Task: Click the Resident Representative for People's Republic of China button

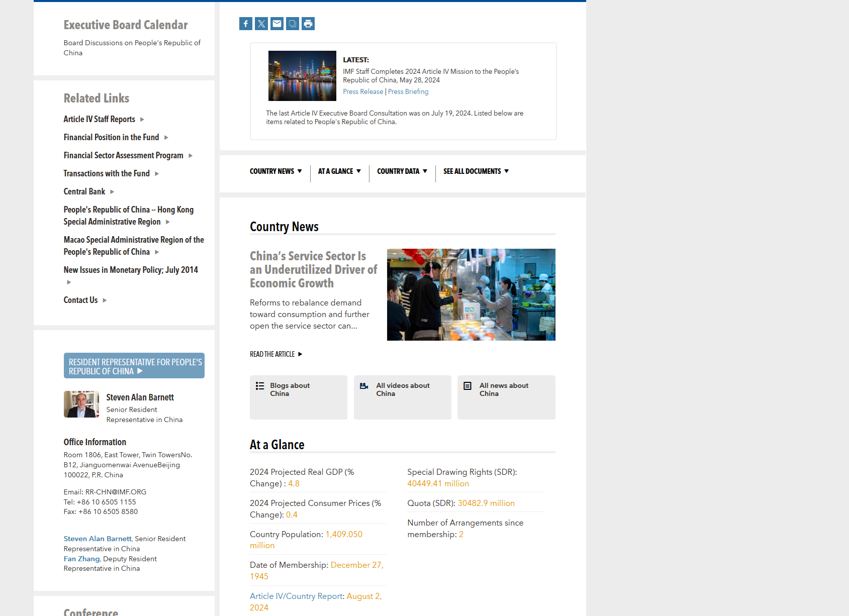Action: [134, 366]
